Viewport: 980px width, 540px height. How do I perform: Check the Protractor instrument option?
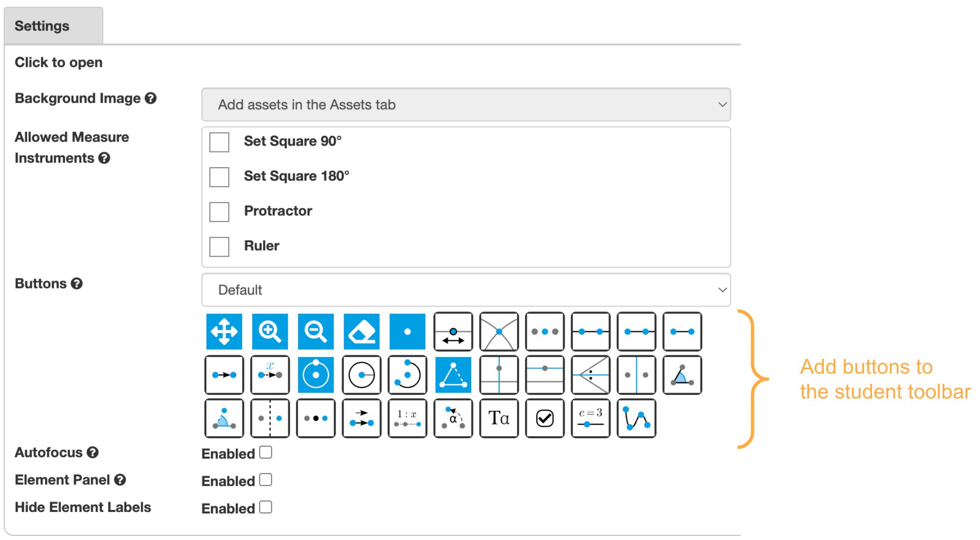[219, 212]
